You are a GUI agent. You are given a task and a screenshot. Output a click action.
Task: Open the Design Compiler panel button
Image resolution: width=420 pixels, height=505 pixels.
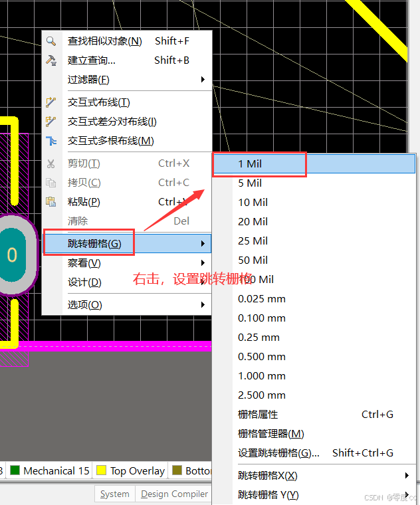[174, 494]
